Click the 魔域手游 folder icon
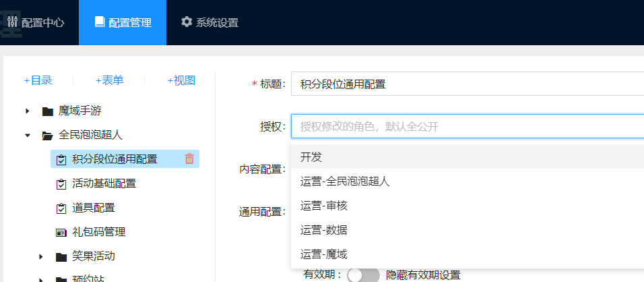Screen dimensions: 644x282 (x=48, y=111)
